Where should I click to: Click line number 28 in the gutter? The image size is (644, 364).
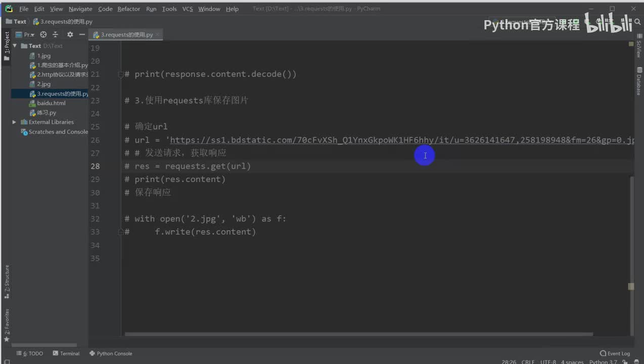95,166
